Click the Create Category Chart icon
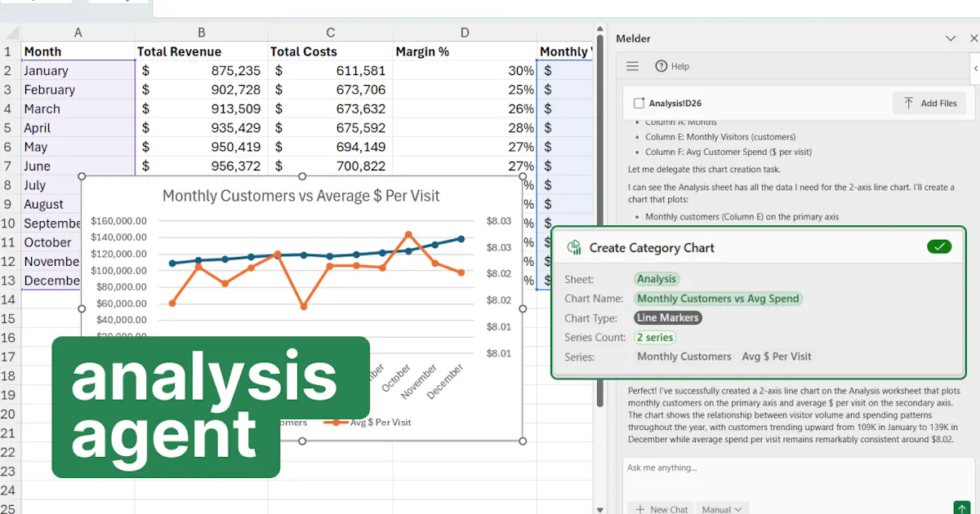This screenshot has width=980, height=514. click(x=574, y=247)
